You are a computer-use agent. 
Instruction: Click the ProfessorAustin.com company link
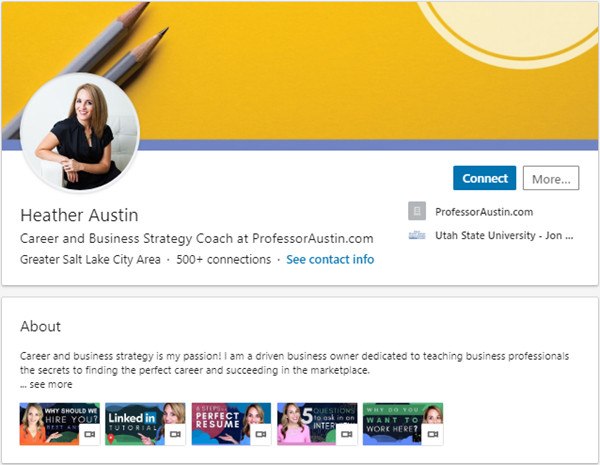click(484, 212)
